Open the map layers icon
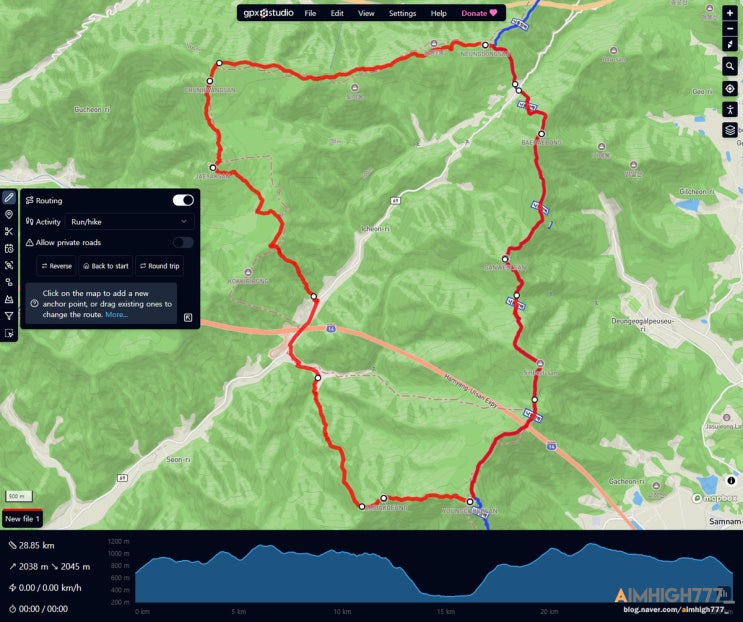The height and width of the screenshot is (622, 743). [730, 130]
